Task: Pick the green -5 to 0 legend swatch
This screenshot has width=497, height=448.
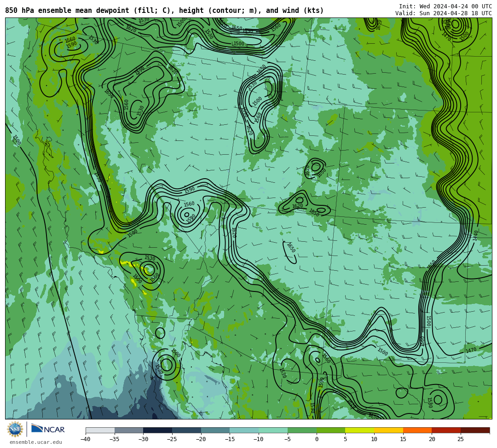Action: coord(302,430)
